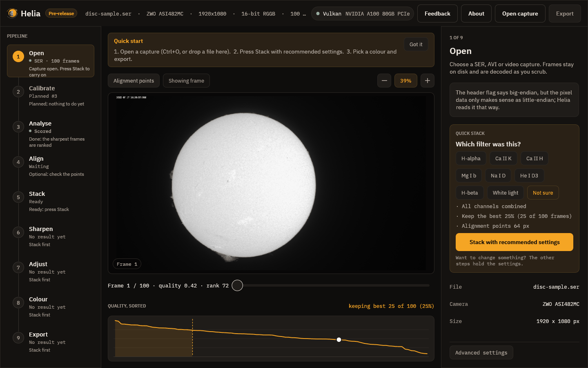The width and height of the screenshot is (588, 368).
Task: Click the disc-sample.ser file name in header
Action: point(108,13)
